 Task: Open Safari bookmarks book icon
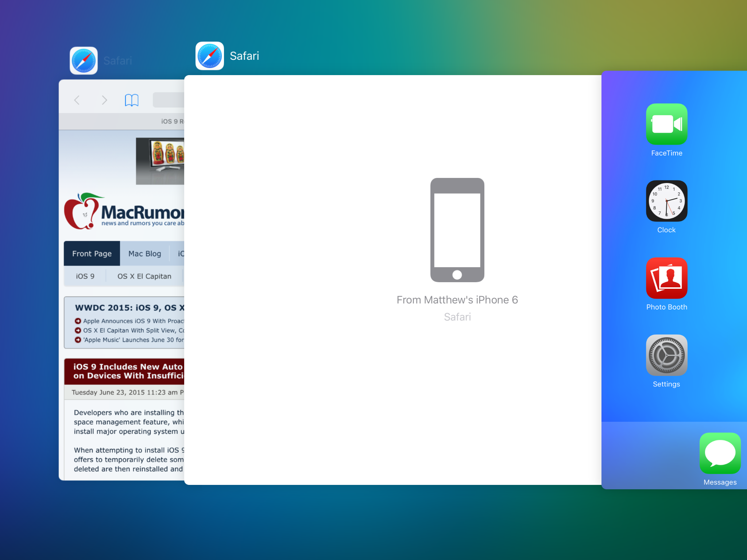coord(131,100)
